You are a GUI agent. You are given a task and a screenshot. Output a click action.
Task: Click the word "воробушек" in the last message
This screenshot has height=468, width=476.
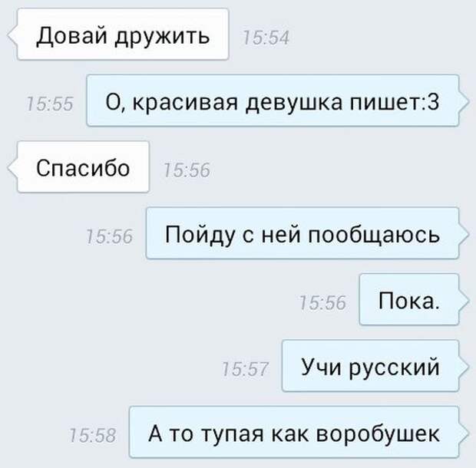coord(378,433)
